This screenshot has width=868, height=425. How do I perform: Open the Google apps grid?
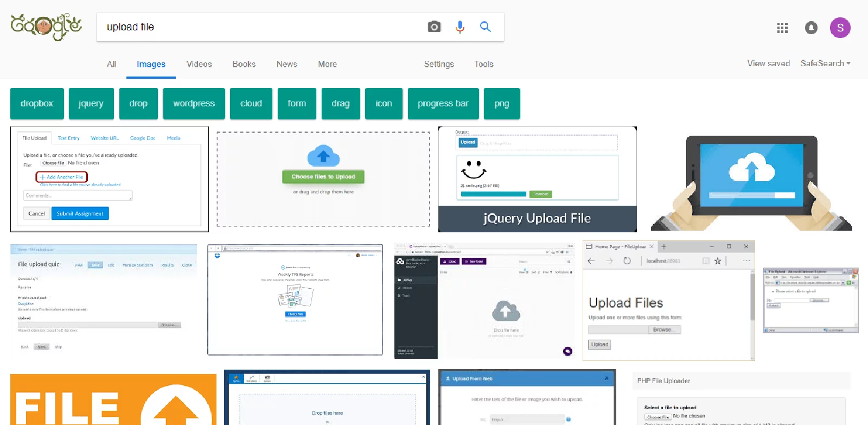[x=782, y=28]
